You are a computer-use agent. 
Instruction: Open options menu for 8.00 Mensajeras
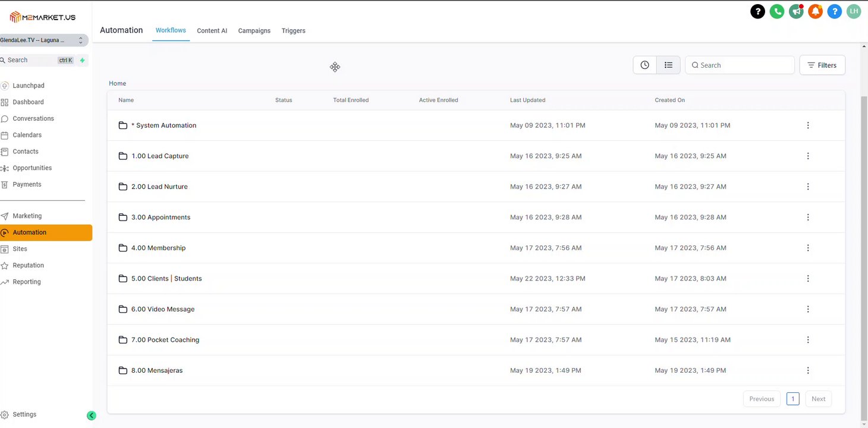[808, 370]
